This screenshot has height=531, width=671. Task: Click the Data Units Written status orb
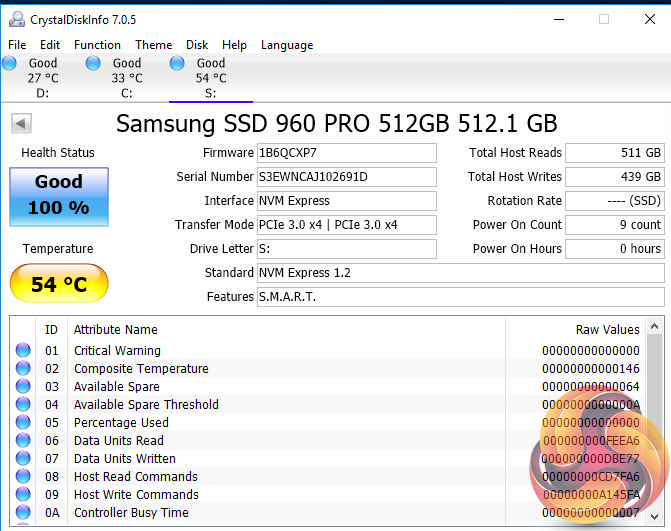point(23,459)
